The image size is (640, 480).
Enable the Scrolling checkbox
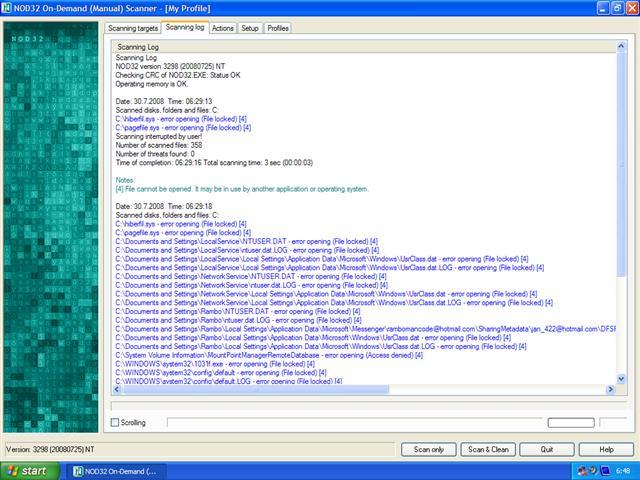tap(115, 422)
